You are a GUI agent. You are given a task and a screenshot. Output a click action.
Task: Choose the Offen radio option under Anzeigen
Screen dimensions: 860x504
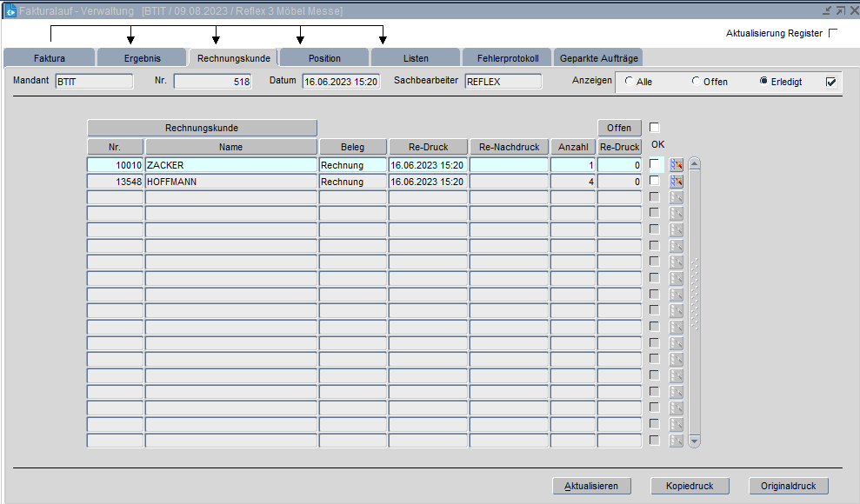pos(696,82)
